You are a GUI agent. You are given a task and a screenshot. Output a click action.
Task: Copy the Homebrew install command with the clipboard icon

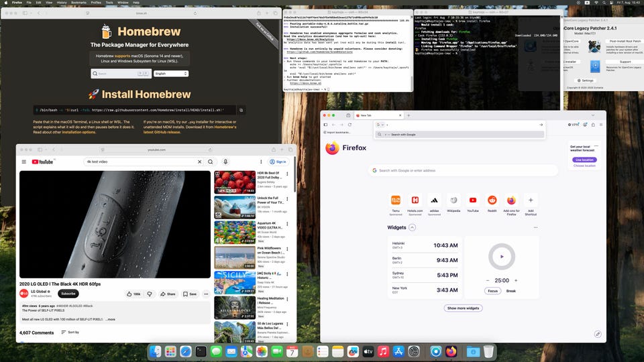click(x=241, y=110)
